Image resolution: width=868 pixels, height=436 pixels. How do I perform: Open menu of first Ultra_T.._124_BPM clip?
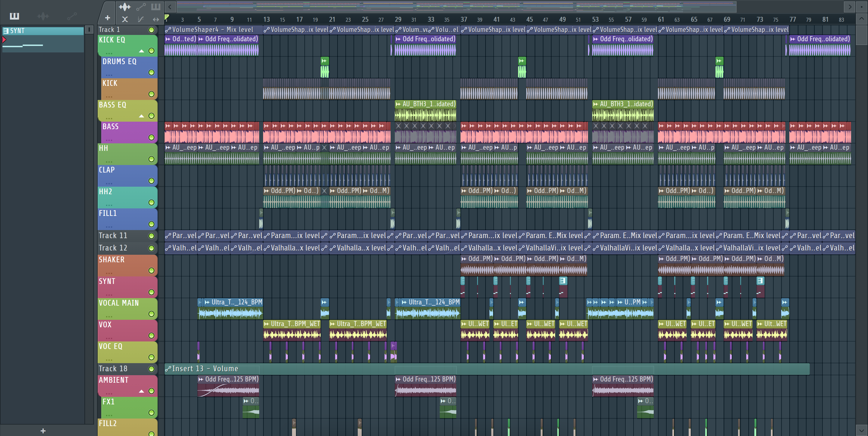pos(207,302)
